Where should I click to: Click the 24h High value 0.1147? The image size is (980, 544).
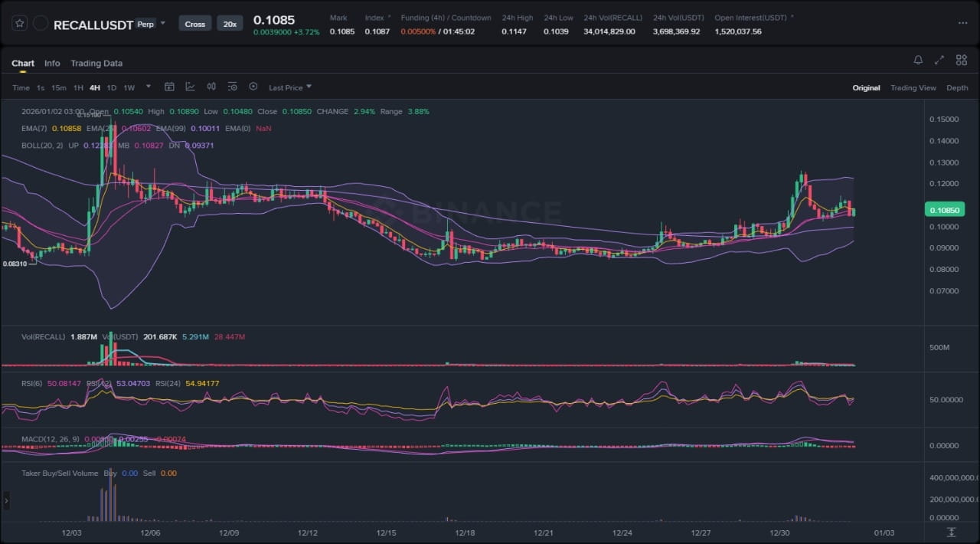[x=514, y=31]
